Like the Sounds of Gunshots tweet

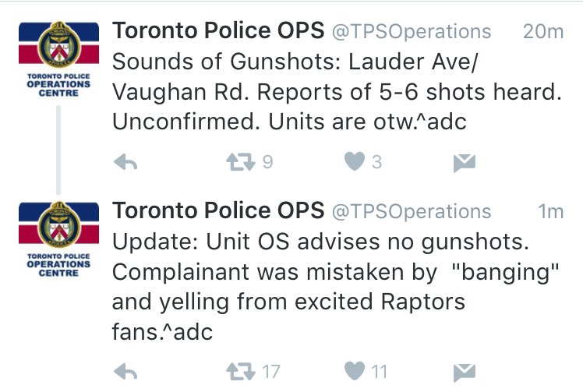click(x=355, y=162)
